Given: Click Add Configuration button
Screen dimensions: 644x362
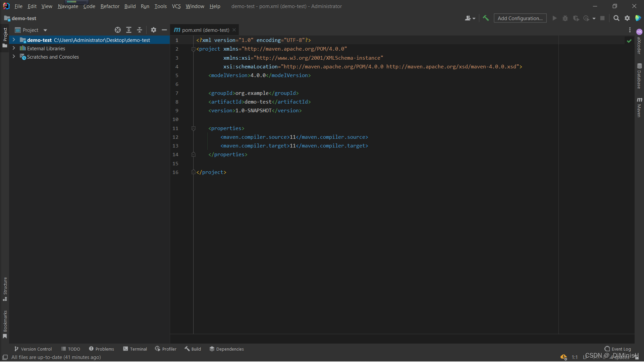Looking at the screenshot, I should (x=520, y=18).
